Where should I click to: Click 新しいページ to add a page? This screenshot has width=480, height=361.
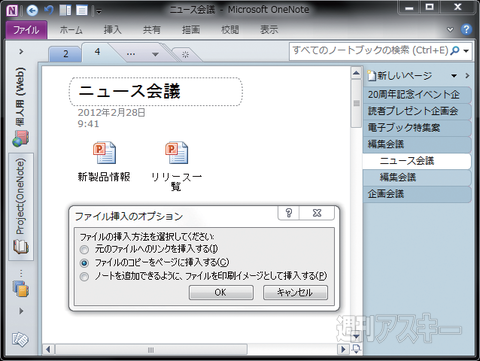tap(400, 76)
